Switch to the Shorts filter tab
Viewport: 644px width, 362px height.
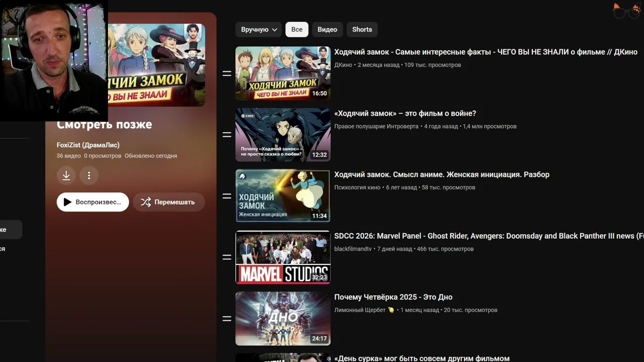[362, 30]
